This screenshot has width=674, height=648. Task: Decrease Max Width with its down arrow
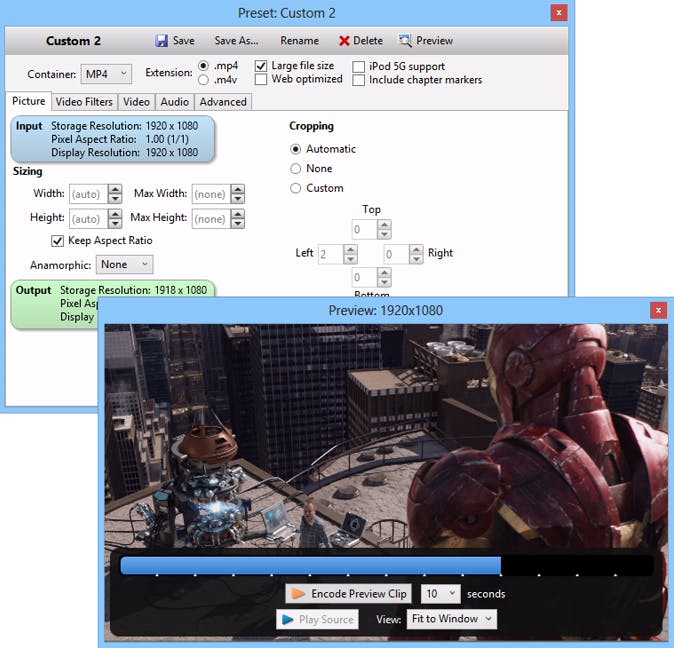pos(238,199)
